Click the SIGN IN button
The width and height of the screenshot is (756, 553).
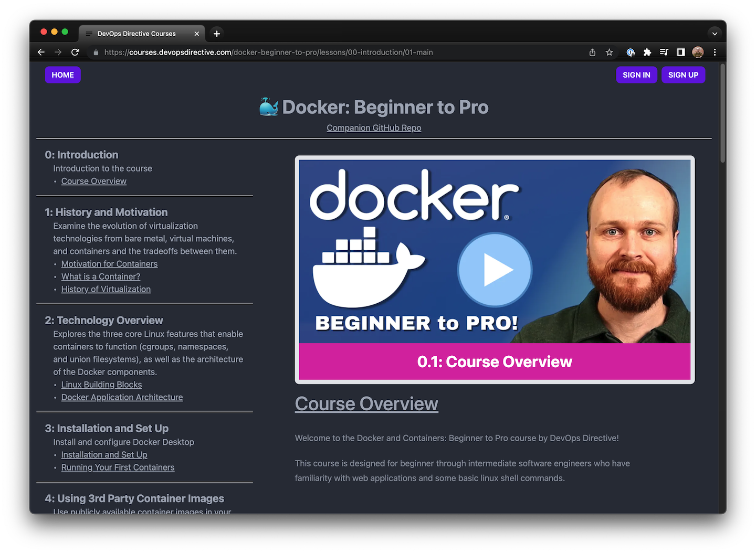coord(636,75)
